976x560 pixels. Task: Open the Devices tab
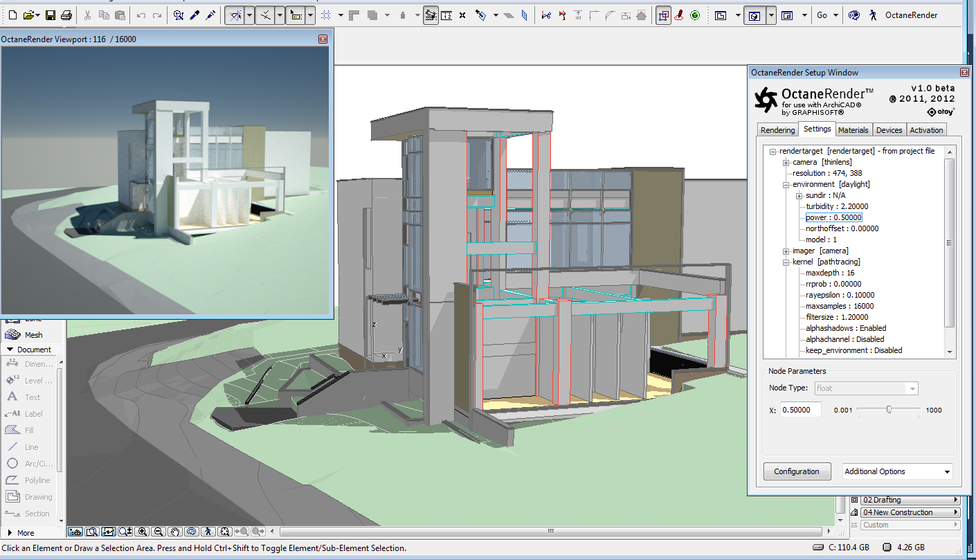pos(889,130)
